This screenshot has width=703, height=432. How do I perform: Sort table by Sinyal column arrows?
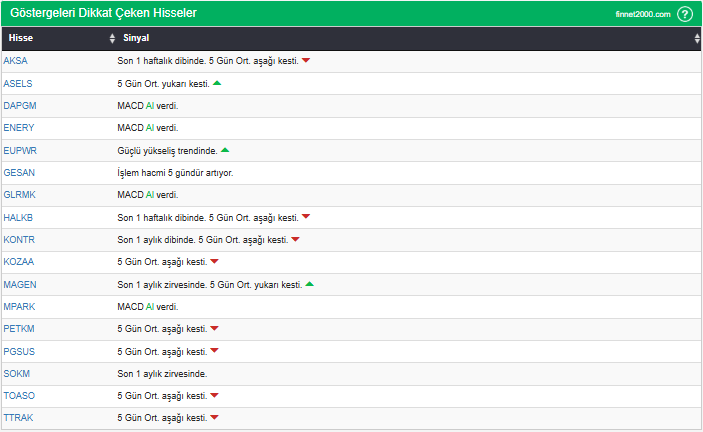pyautogui.click(x=696, y=38)
